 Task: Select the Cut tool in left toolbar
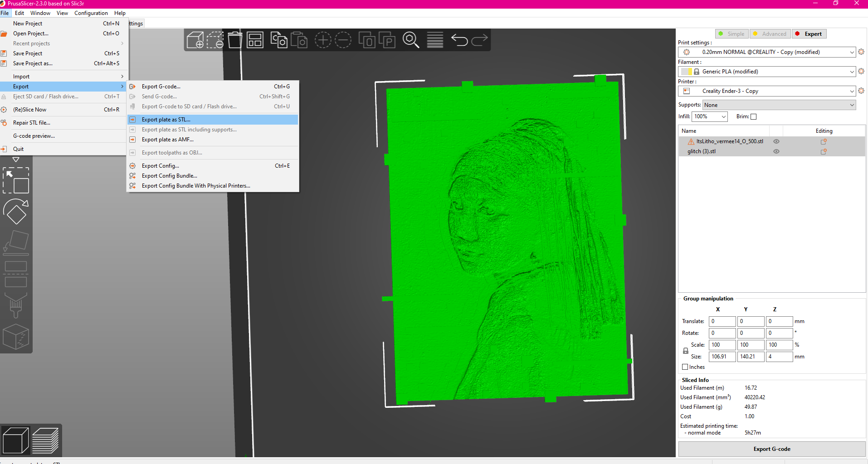pos(16,274)
